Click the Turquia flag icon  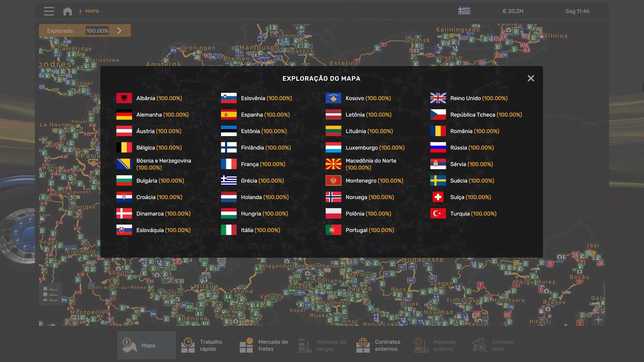click(x=438, y=214)
